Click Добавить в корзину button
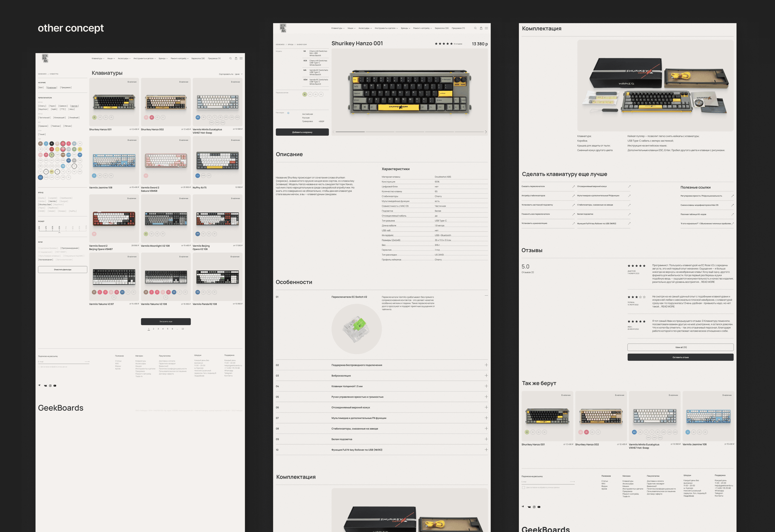Screen dimensions: 775x532 point(302,132)
